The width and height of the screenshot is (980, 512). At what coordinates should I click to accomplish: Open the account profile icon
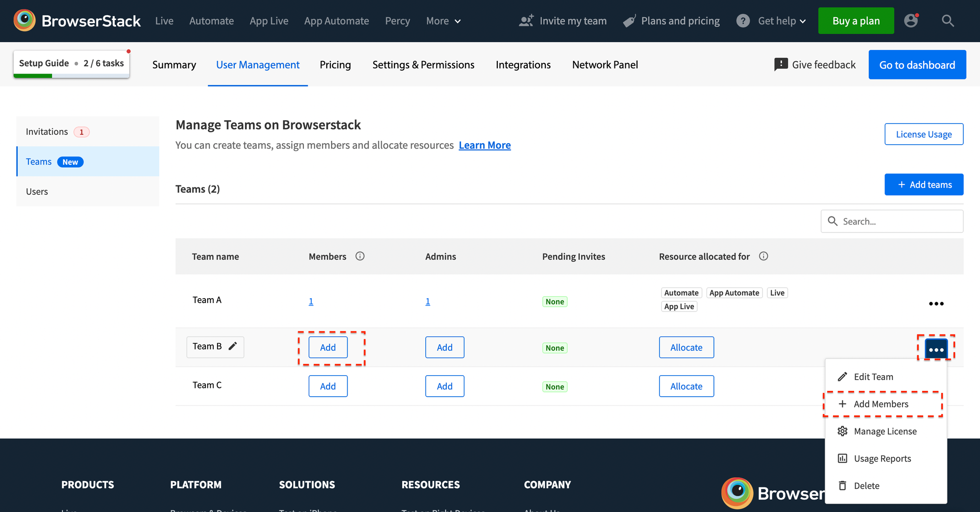point(911,21)
